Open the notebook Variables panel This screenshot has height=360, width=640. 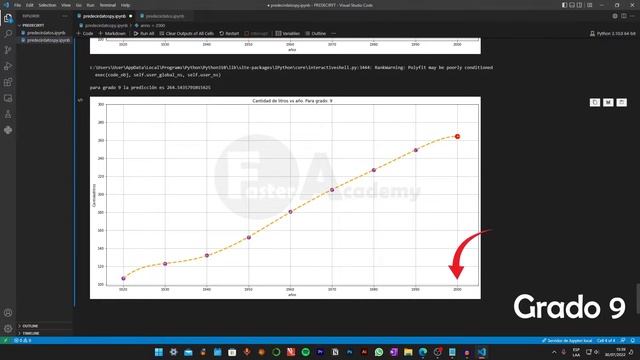tap(287, 33)
